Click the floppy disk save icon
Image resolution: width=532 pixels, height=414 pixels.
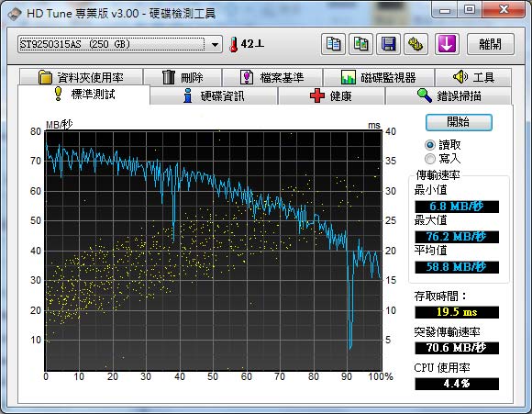tap(389, 44)
